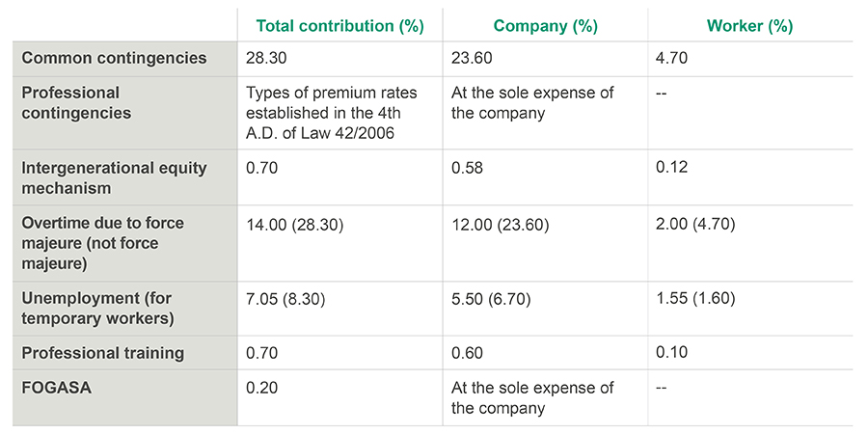The width and height of the screenshot is (868, 434).
Task: Select the 4.70 worker value cell
Action: (671, 58)
